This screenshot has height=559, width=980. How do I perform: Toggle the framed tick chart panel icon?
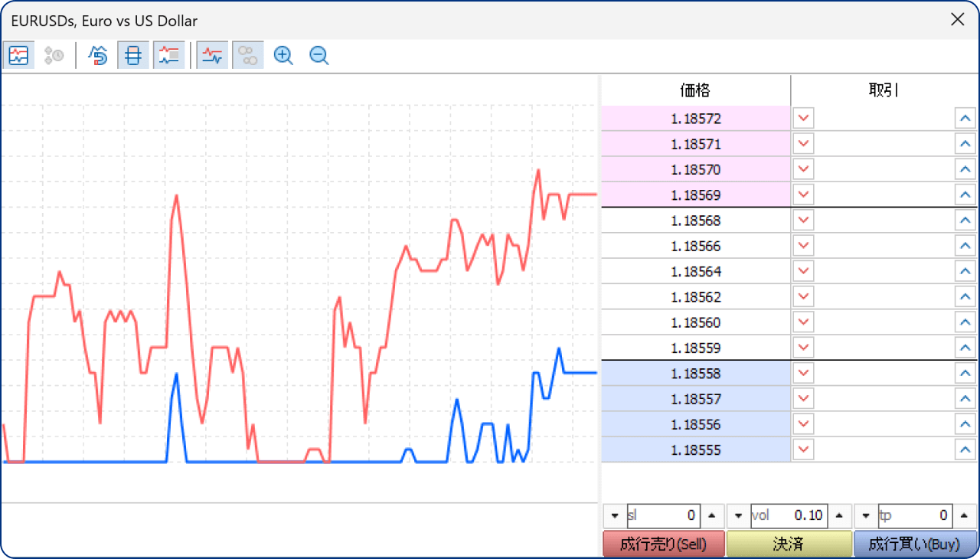tap(18, 55)
